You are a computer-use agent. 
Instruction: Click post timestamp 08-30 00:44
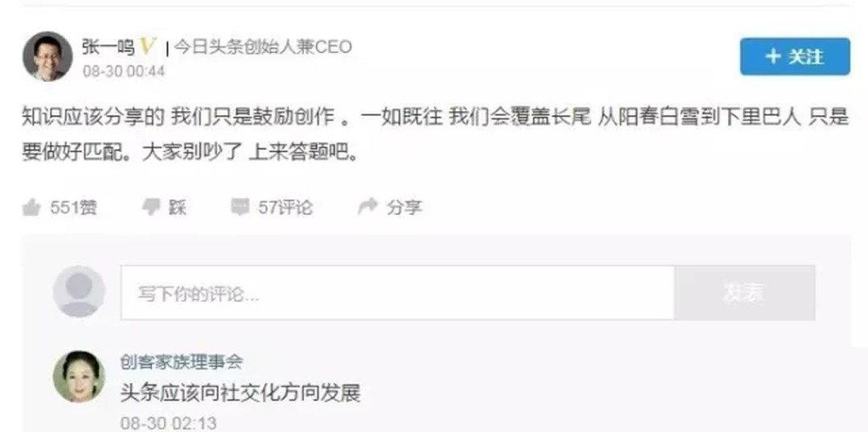(124, 72)
